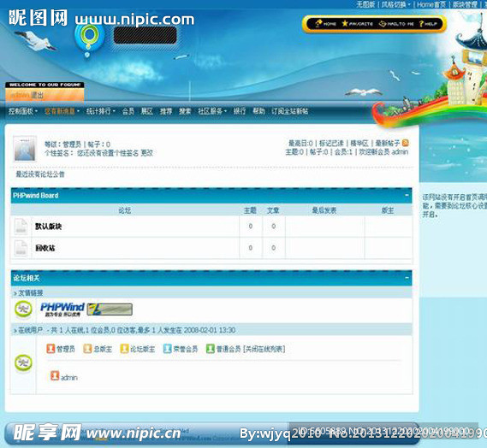Click the FAVORITE star icon
The image size is (487, 448).
pos(345,24)
